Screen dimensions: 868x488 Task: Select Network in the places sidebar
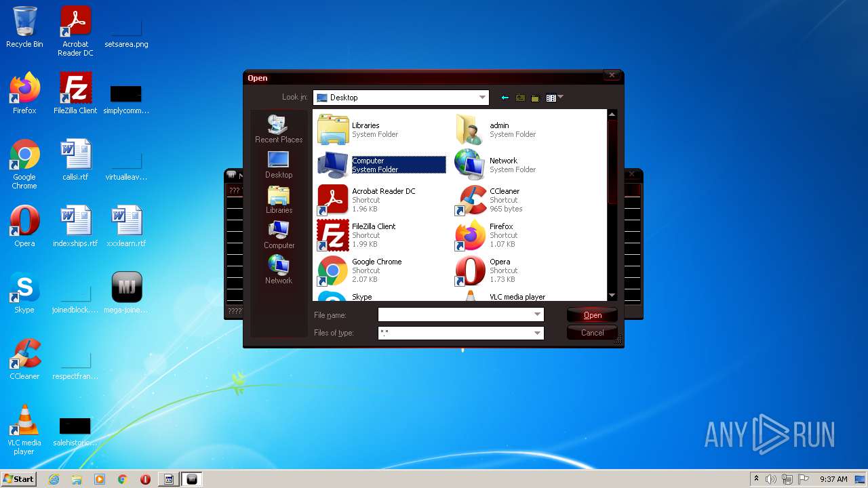point(279,270)
